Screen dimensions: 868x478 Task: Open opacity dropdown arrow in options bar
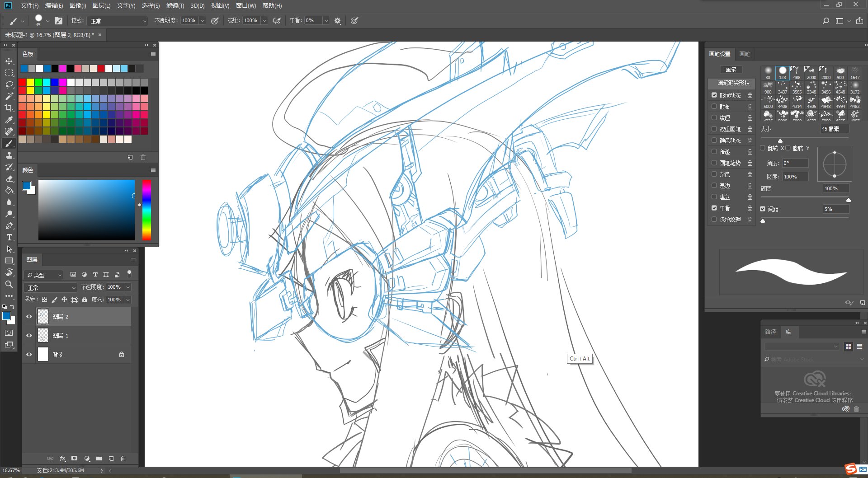[203, 21]
